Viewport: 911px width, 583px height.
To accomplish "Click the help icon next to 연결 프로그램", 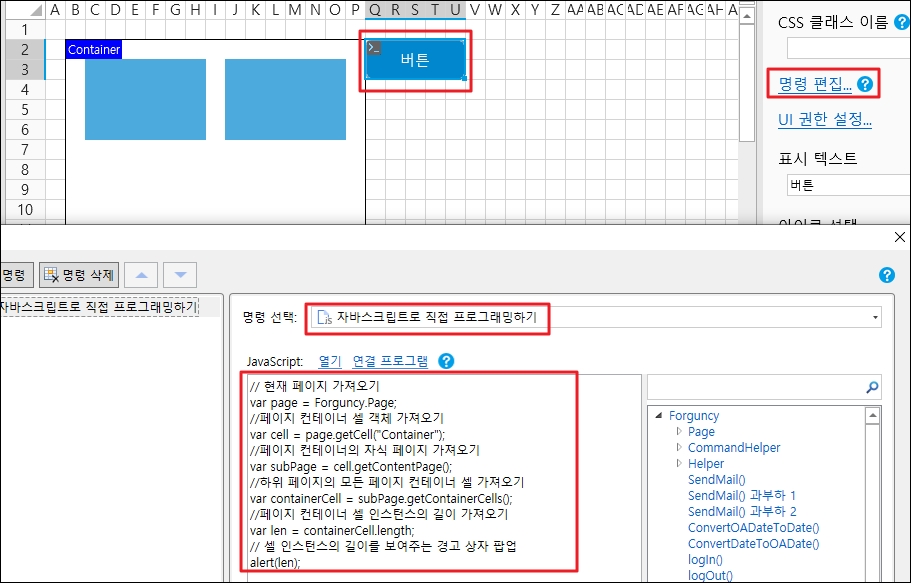I will (x=446, y=361).
